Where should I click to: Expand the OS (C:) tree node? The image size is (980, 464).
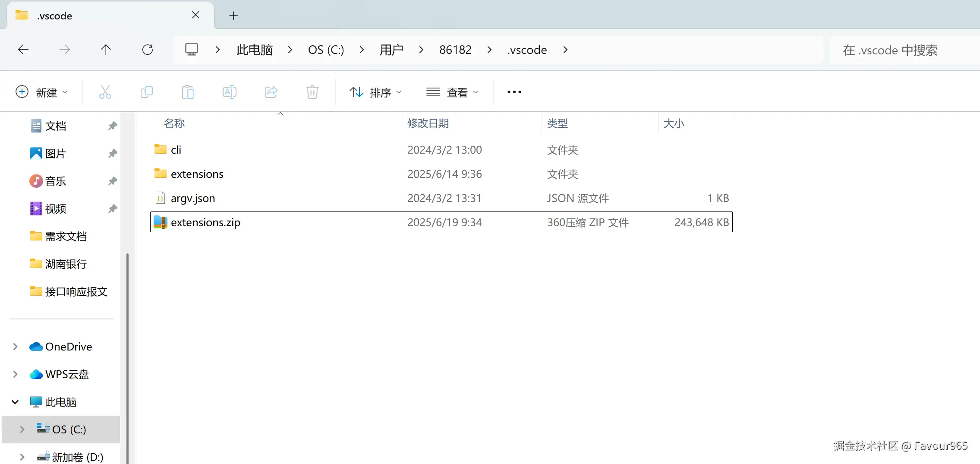coord(22,429)
